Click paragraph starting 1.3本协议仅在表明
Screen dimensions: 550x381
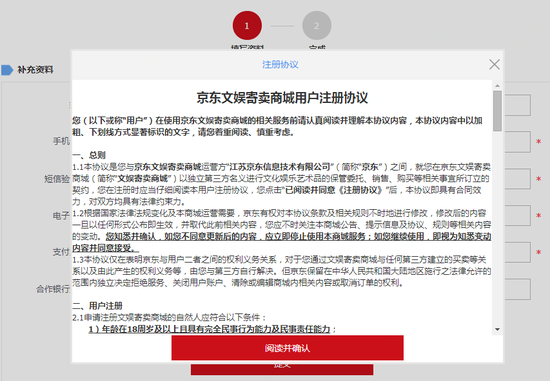coord(282,271)
